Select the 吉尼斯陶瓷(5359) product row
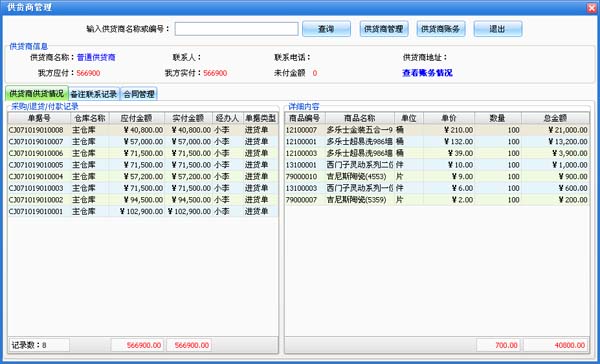Viewport: 600px width, 364px height. point(437,200)
